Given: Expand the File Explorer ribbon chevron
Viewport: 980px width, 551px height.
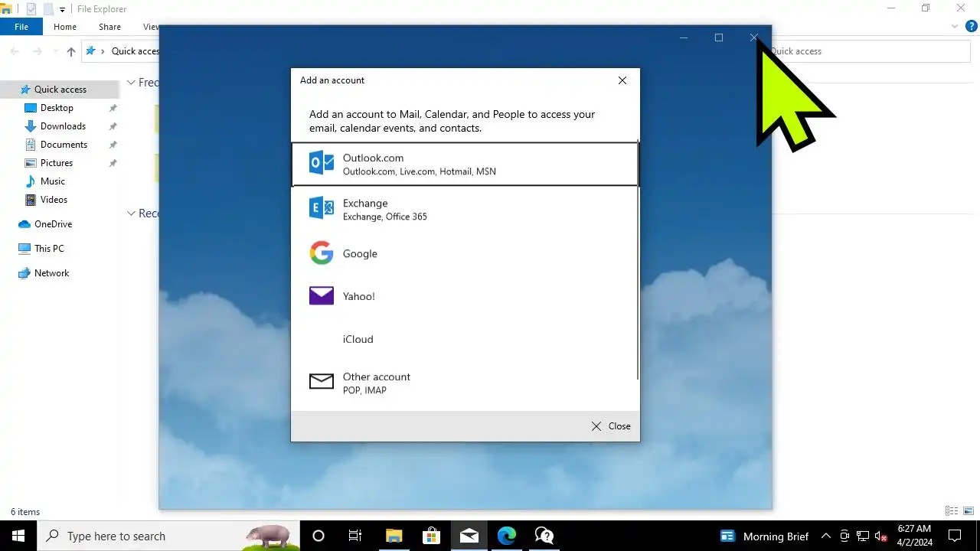Looking at the screenshot, I should pos(955,27).
